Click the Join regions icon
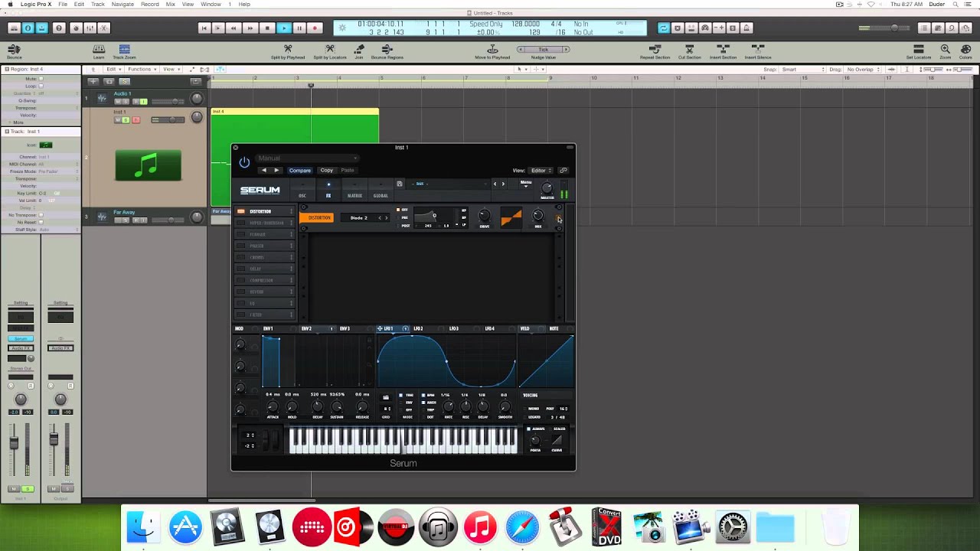The height and width of the screenshot is (551, 980). 359,49
